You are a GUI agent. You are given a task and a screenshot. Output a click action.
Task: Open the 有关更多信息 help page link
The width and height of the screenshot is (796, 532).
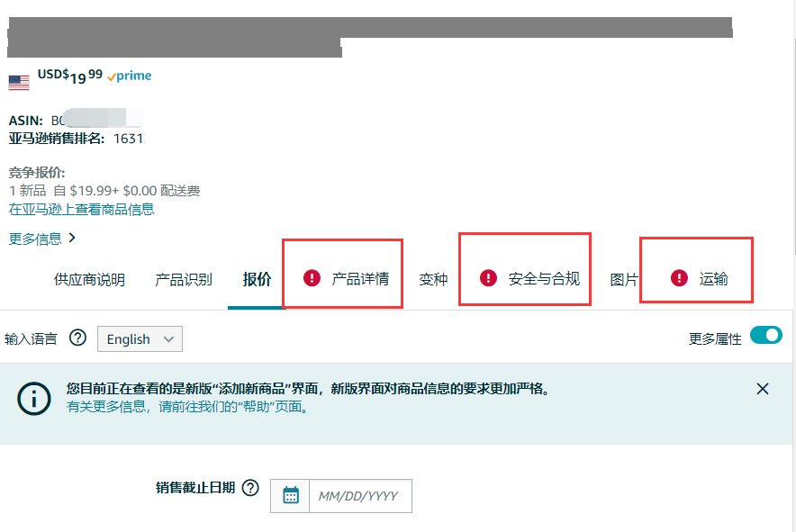click(188, 407)
